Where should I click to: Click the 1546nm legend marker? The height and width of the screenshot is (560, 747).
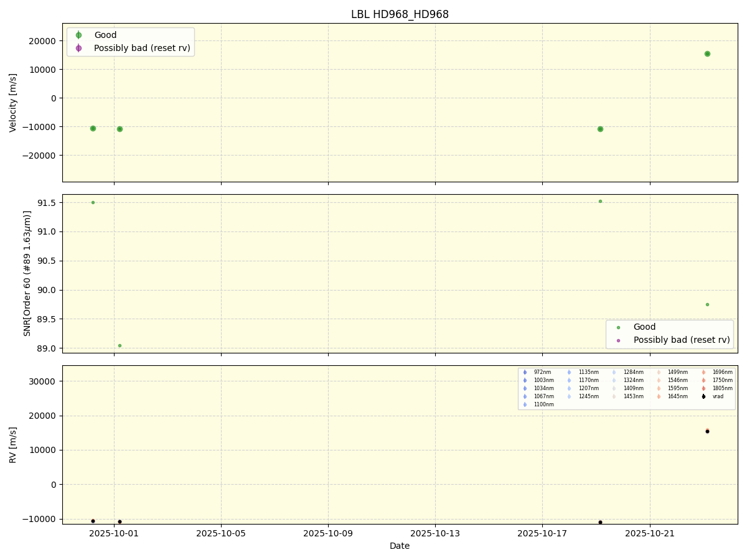click(659, 380)
